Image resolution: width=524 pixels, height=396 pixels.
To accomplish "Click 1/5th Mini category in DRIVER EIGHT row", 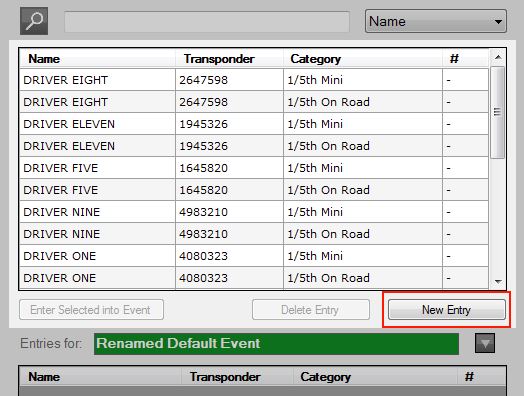I will (x=363, y=80).
